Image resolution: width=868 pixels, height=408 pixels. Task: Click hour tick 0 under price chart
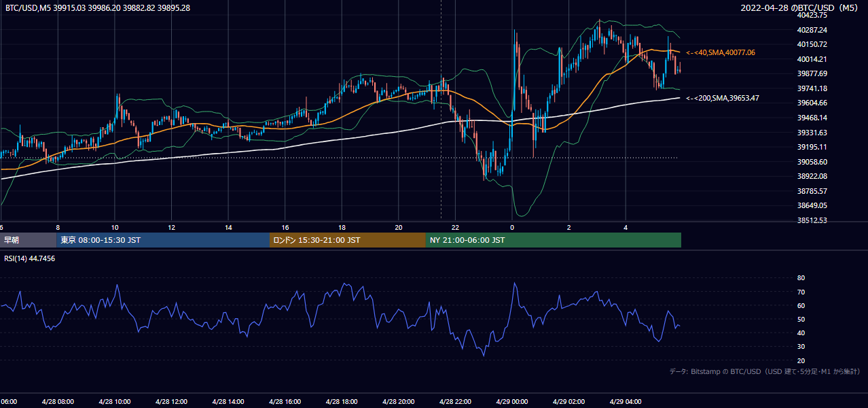tap(512, 227)
